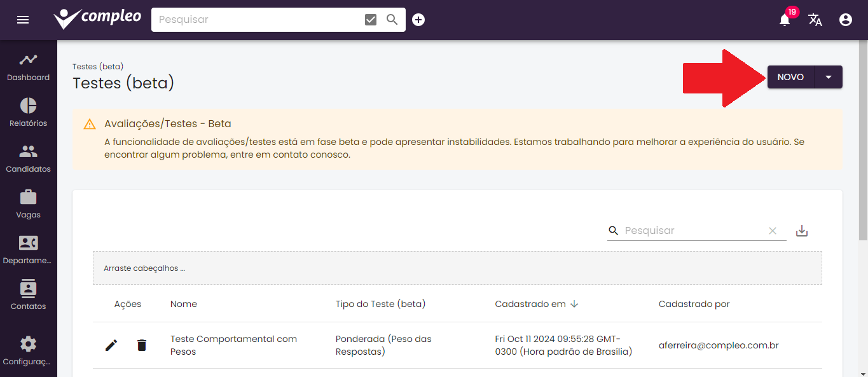
Task: Open the Departamentos panel
Action: pyautogui.click(x=28, y=250)
